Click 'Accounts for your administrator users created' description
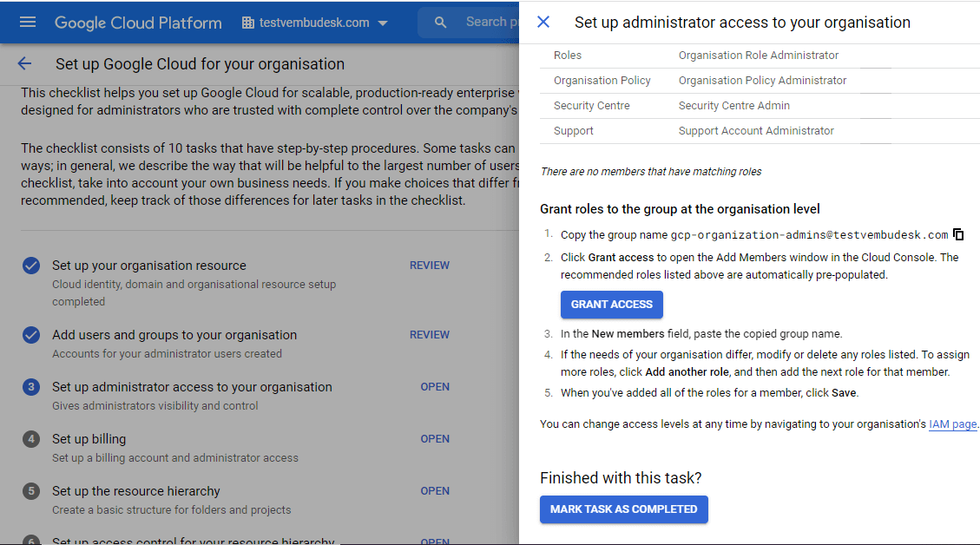Viewport: 980px width, 545px height. point(167,354)
